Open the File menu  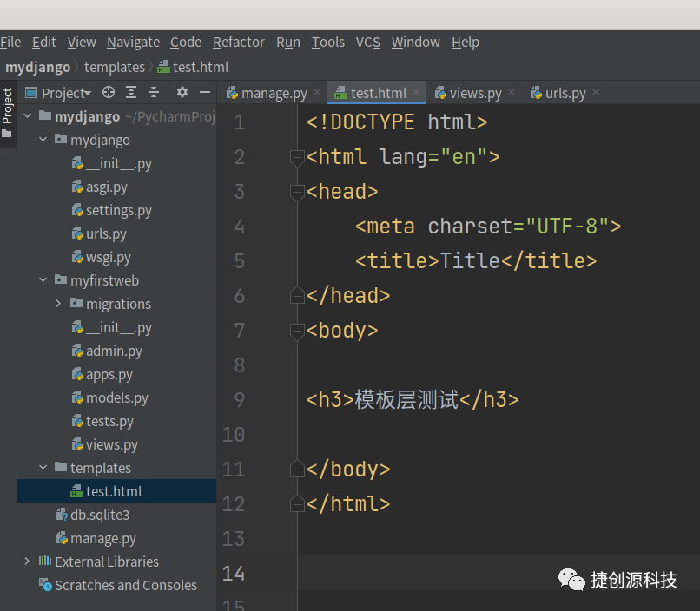pos(10,42)
